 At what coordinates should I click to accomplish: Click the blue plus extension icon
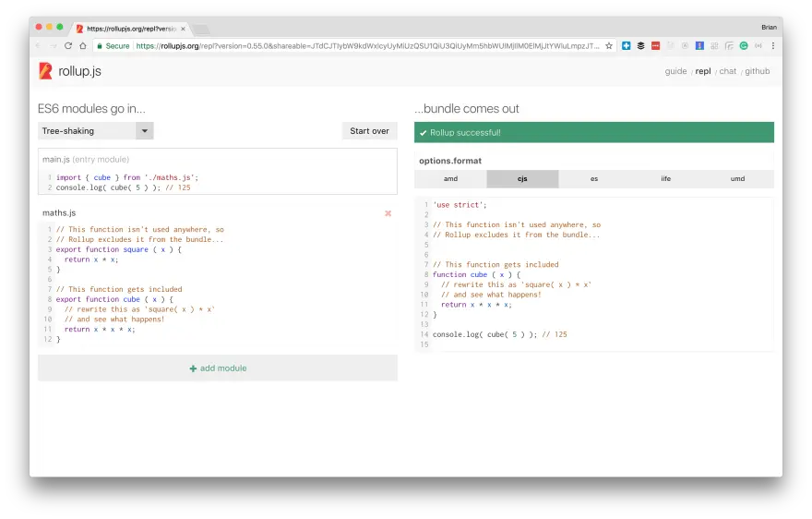[x=627, y=45]
